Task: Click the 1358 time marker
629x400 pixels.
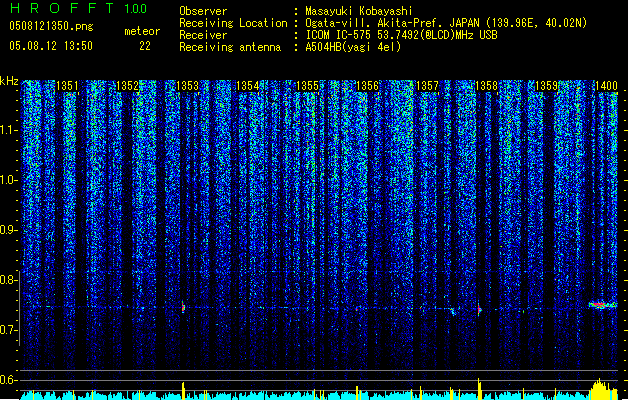Action: pyautogui.click(x=486, y=86)
